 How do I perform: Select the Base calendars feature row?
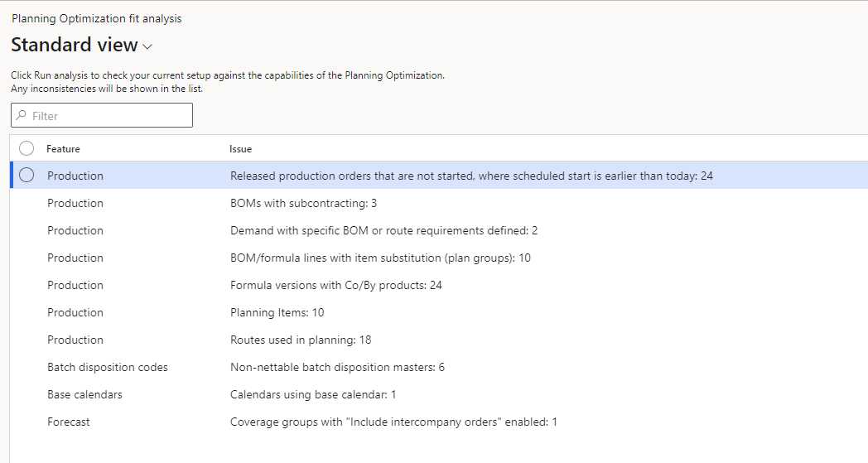84,394
